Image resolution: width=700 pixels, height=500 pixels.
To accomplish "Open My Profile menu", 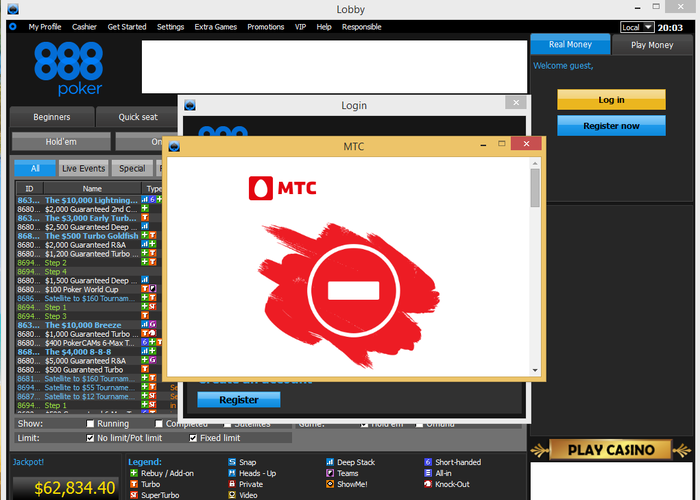I will point(45,27).
